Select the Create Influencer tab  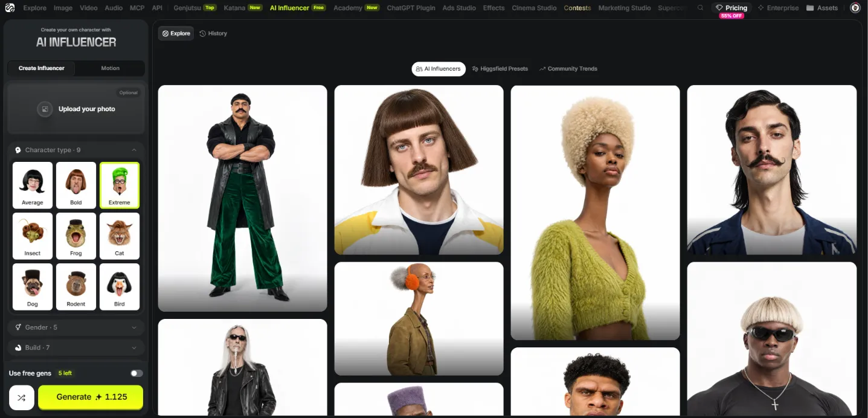point(42,68)
